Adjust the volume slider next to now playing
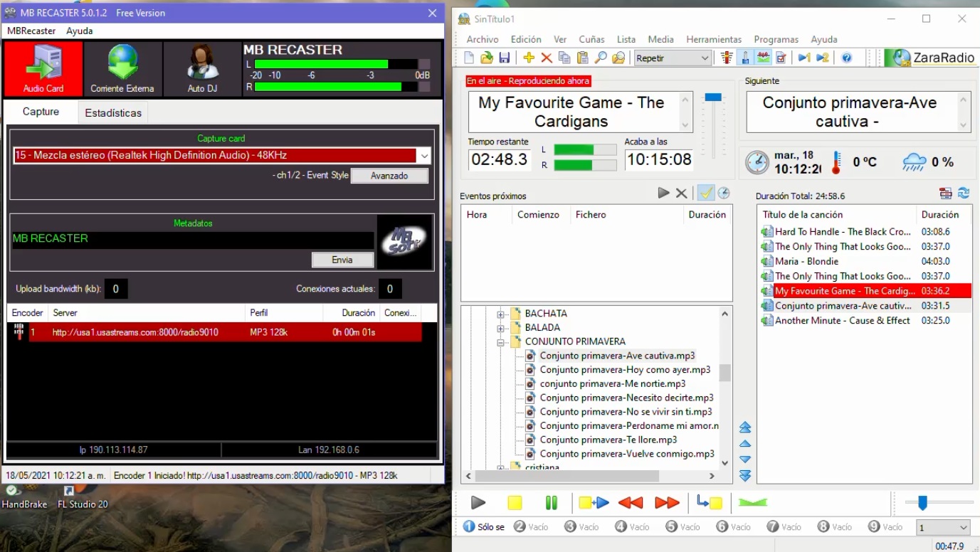This screenshot has width=980, height=552. point(713,97)
